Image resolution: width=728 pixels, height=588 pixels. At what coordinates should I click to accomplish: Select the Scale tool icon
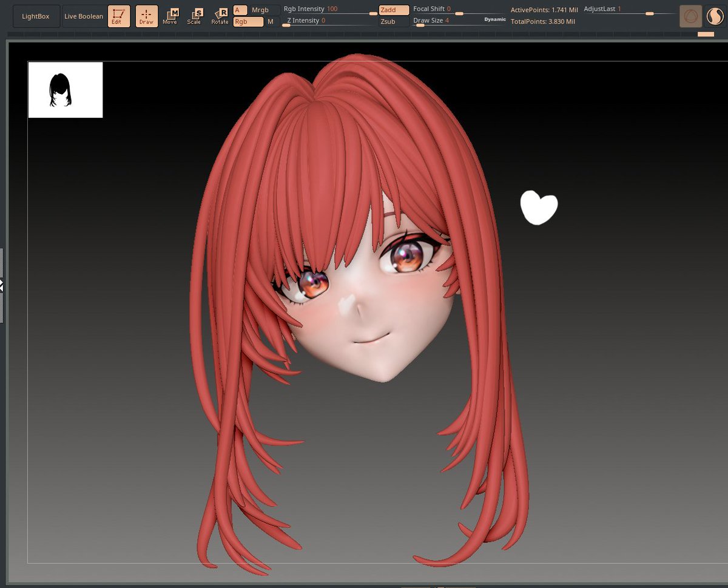pos(195,16)
